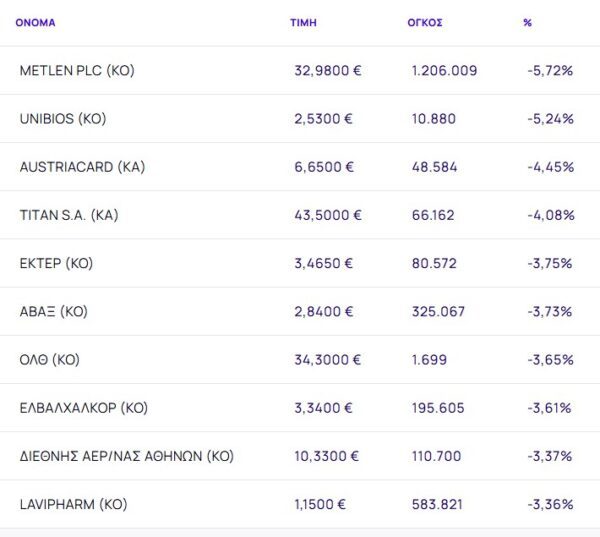Select ΟΛΘ (ΚΟ) stock name
The image size is (600, 537).
click(50, 359)
